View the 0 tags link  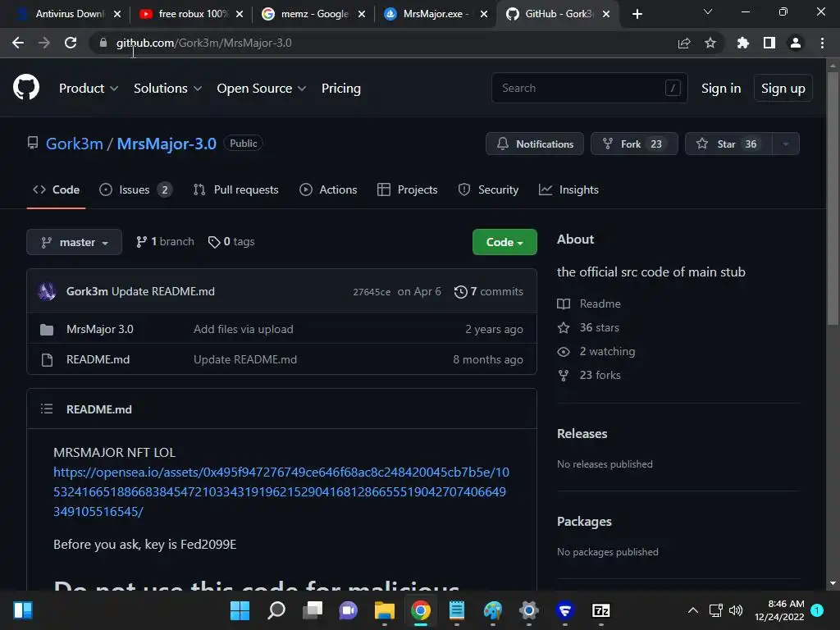point(231,242)
